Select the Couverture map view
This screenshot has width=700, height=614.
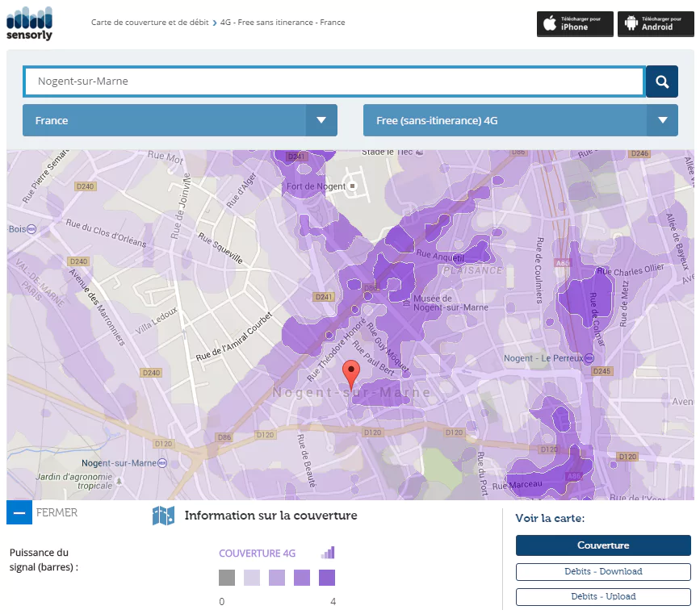(x=603, y=545)
